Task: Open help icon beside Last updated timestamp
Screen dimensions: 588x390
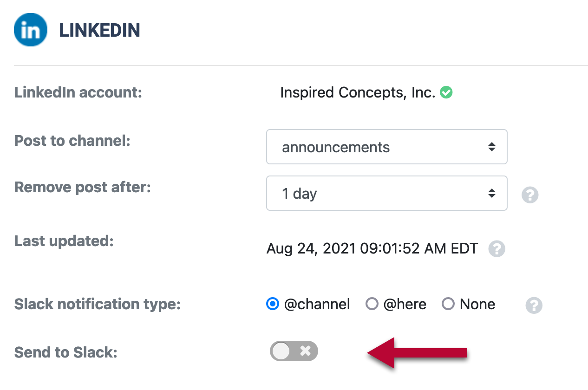Action: tap(497, 249)
